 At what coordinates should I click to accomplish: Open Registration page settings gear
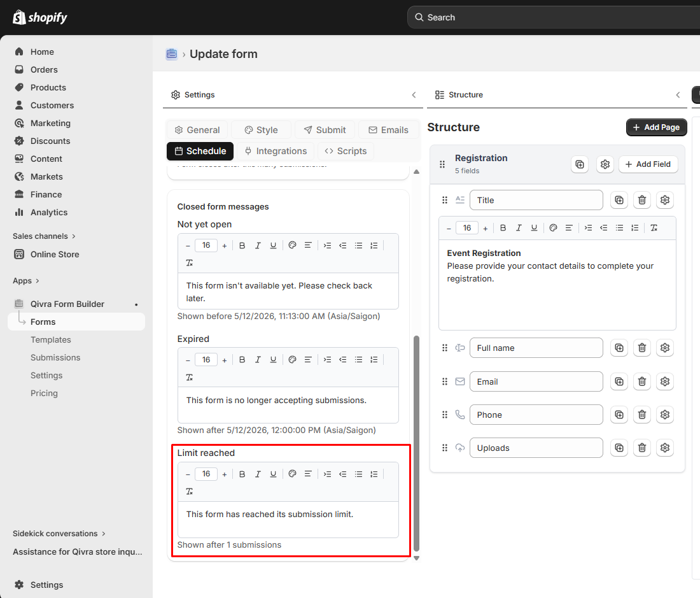(x=605, y=164)
